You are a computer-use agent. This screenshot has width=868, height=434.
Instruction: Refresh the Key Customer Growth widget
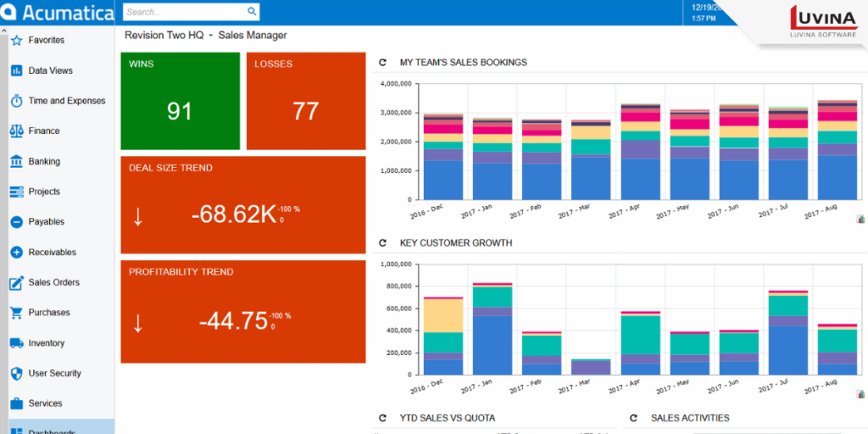coord(382,243)
